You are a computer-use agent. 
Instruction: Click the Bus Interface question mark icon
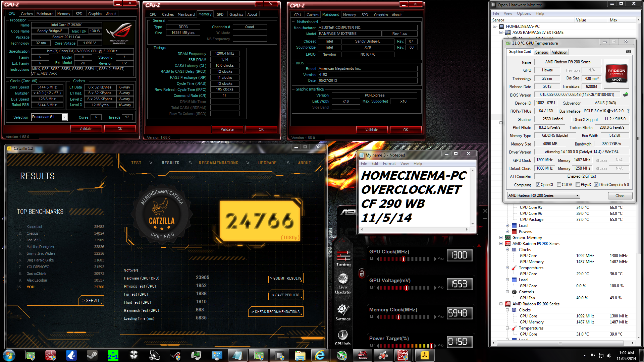[628, 111]
